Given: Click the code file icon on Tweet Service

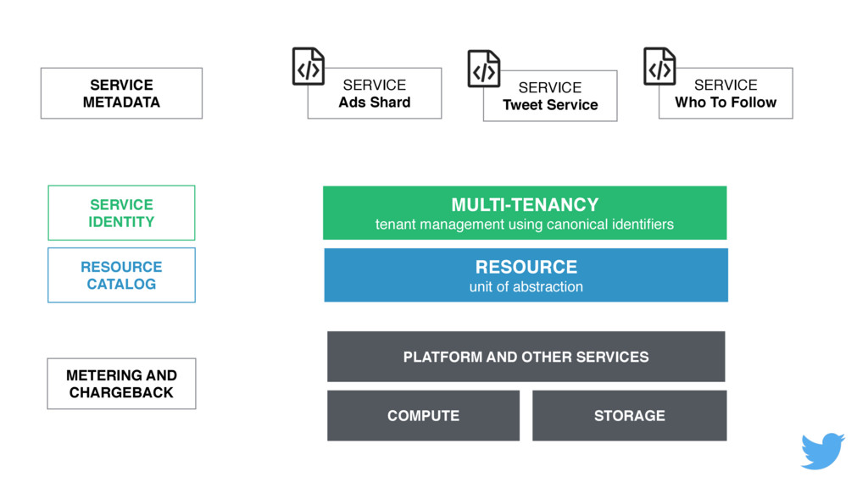Looking at the screenshot, I should [x=484, y=69].
